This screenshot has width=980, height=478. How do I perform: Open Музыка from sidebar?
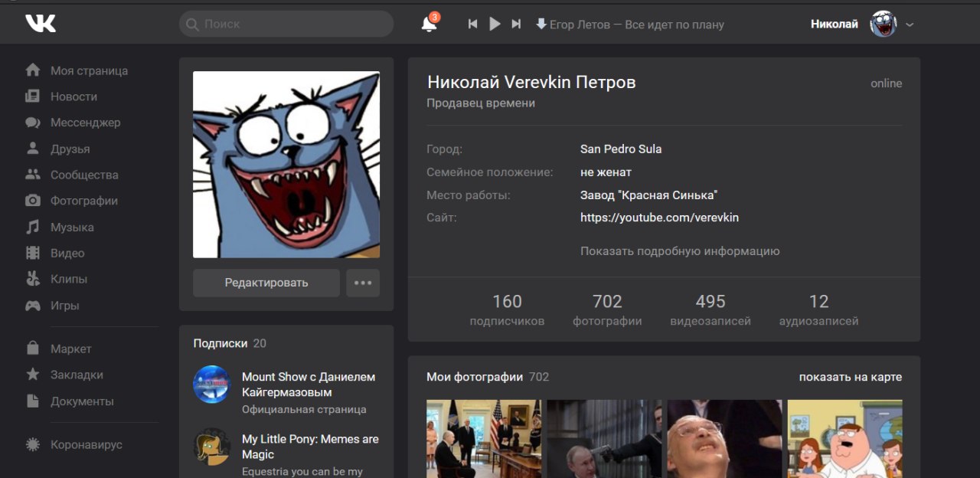click(72, 227)
